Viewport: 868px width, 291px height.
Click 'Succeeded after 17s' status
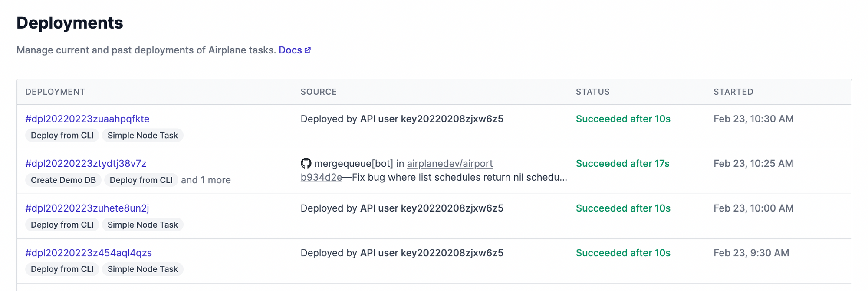(x=622, y=163)
